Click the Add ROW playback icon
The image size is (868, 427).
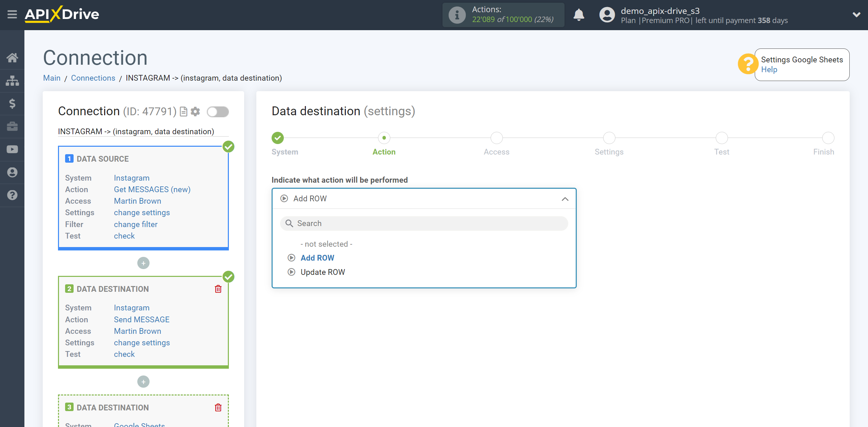(291, 258)
